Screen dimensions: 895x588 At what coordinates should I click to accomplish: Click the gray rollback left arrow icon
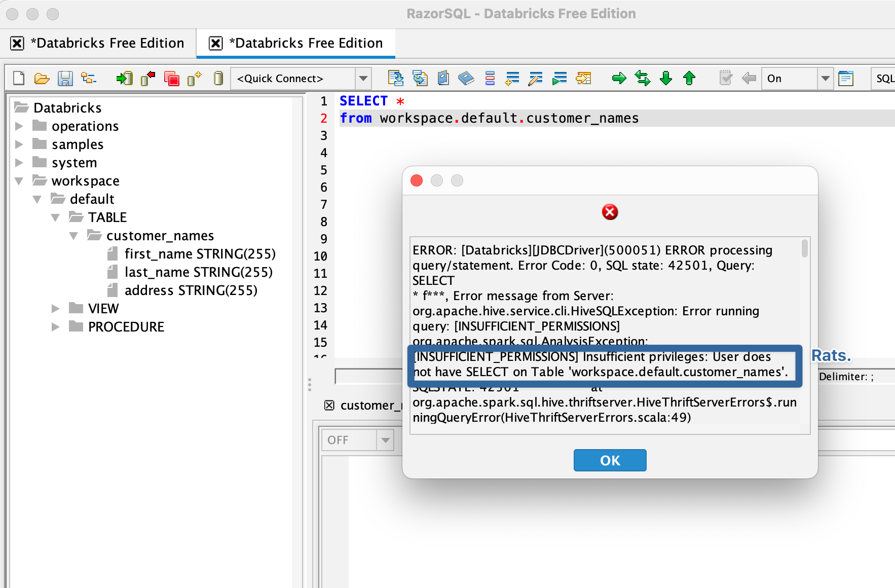click(x=749, y=78)
